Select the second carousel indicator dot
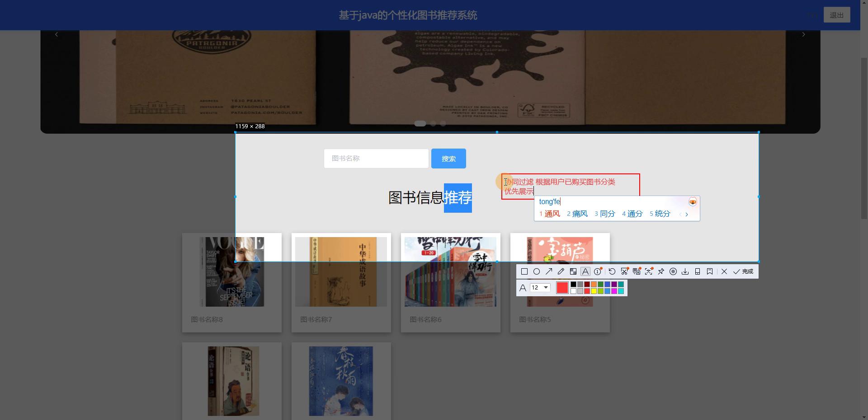Screen dimensions: 868x420 coord(433,123)
